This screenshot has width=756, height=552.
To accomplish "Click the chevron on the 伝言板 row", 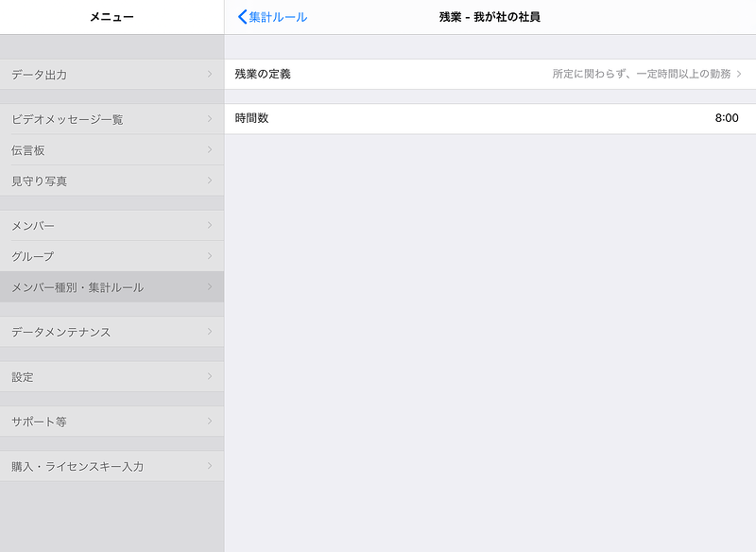I will point(210,149).
